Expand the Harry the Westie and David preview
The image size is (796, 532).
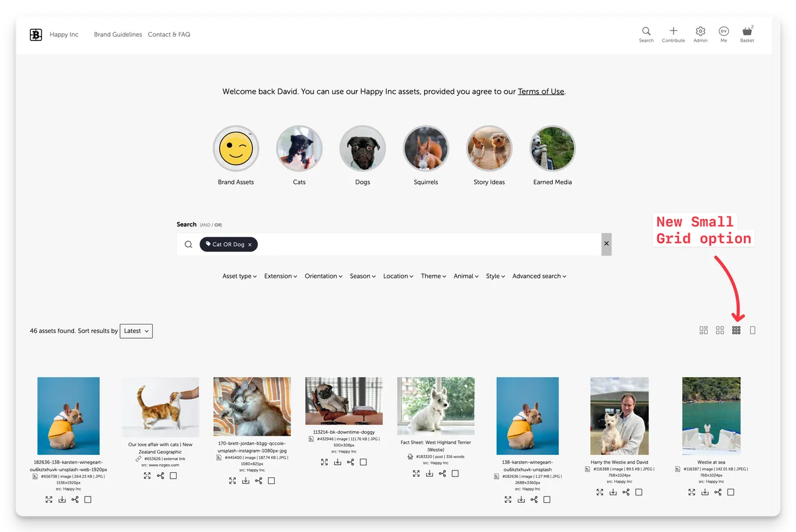600,492
